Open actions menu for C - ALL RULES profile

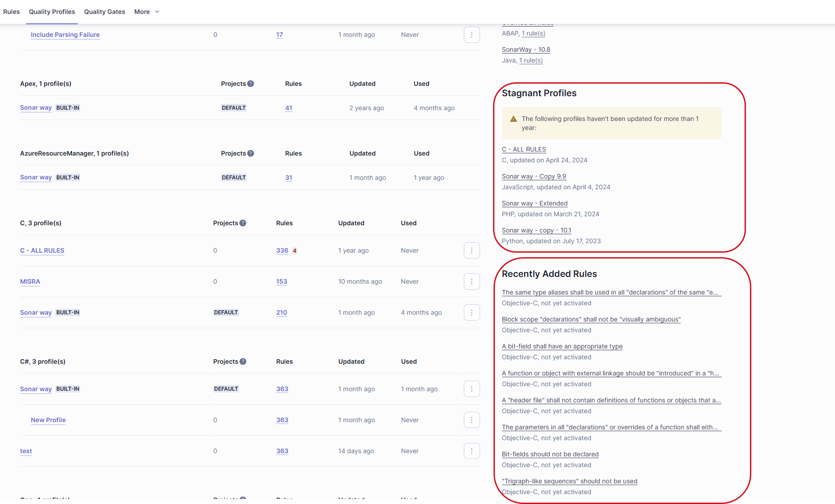point(471,250)
